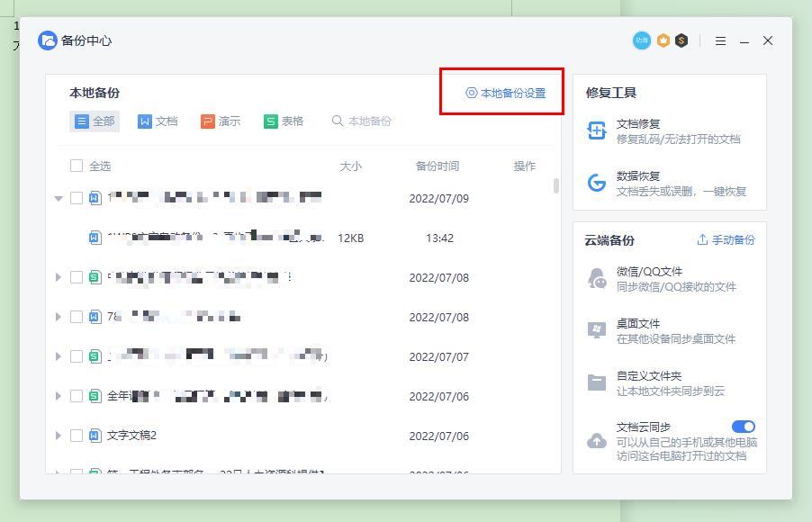The image size is (812, 522).
Task: Check the box for 文字文稿2
Action: tap(77, 436)
